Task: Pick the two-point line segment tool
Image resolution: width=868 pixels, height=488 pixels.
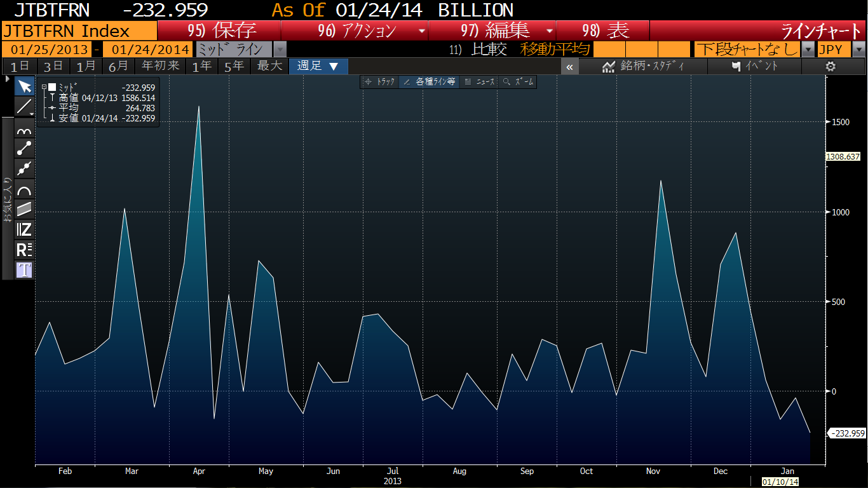Action: [x=24, y=148]
